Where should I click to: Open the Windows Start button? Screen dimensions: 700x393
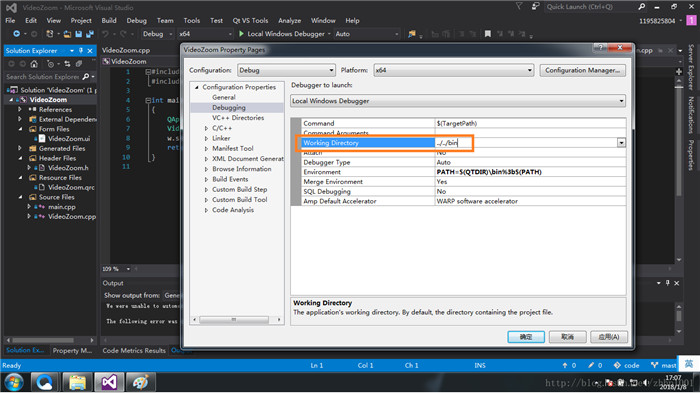coord(14,383)
